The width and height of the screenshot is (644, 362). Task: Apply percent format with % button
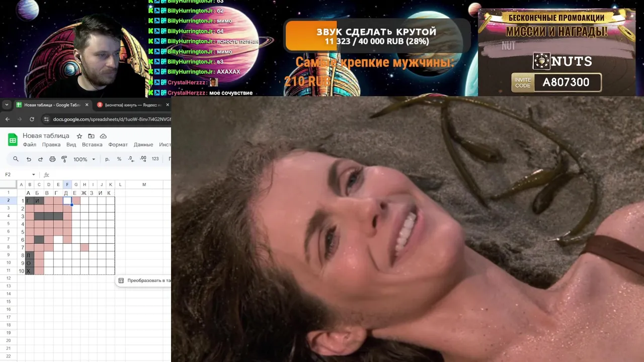tap(119, 159)
